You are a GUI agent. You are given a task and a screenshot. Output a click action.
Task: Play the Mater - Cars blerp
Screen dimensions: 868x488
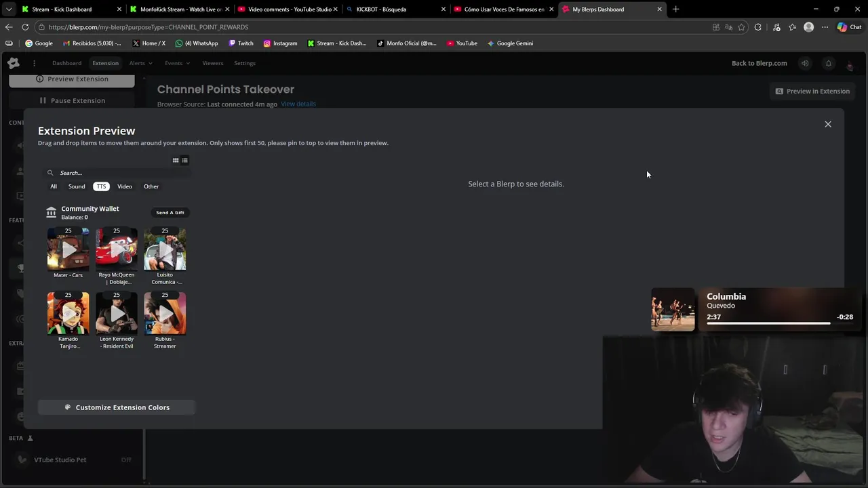(x=68, y=249)
